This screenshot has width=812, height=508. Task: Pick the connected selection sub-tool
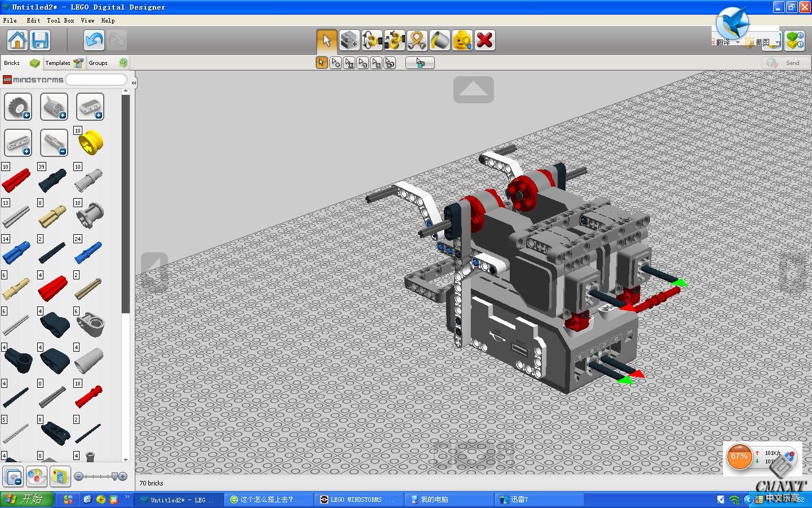(x=349, y=63)
